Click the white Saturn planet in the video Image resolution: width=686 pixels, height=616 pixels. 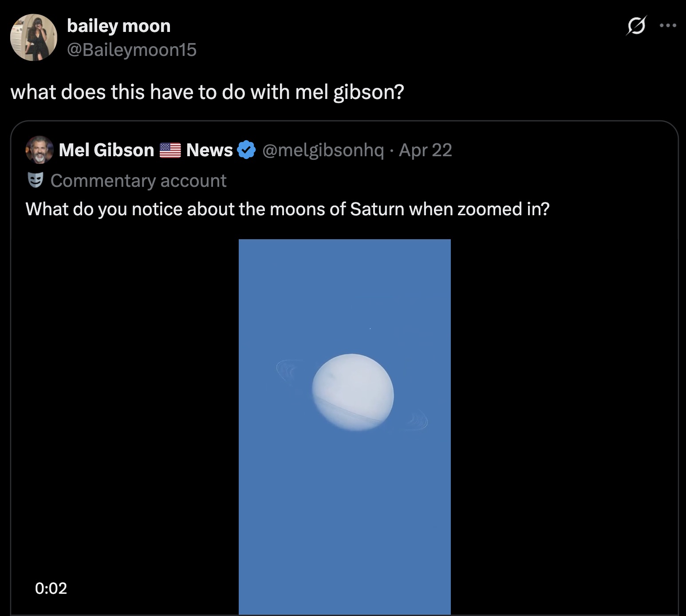pyautogui.click(x=353, y=392)
